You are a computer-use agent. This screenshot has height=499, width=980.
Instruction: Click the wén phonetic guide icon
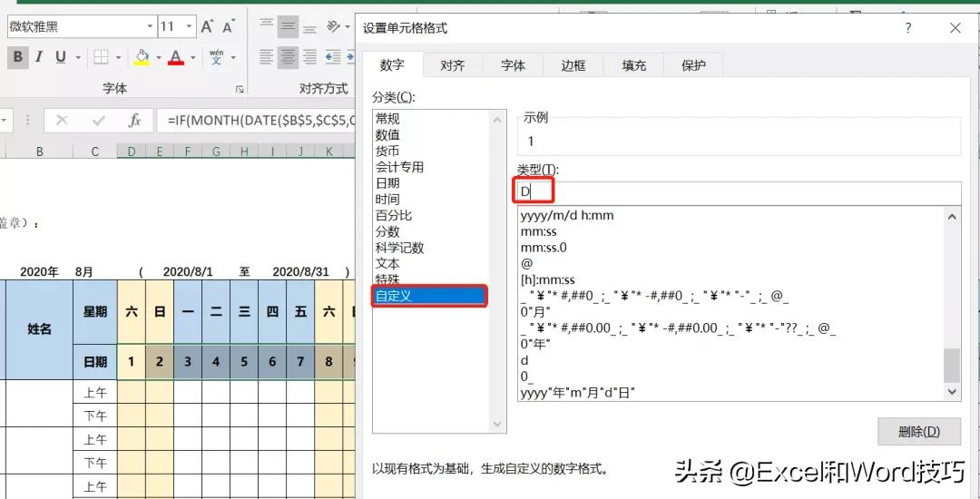pos(216,57)
